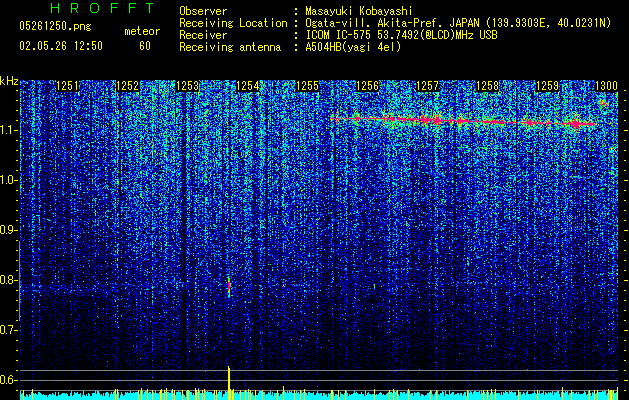Click the 0.6 kHz axis label
The width and height of the screenshot is (629, 400).
point(8,380)
